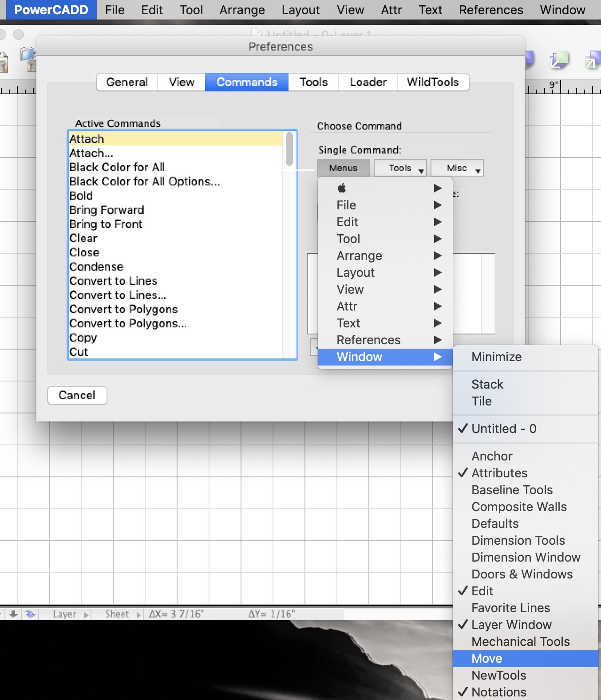
Task: Expand the Tool submenu in the popup menu
Action: click(385, 239)
